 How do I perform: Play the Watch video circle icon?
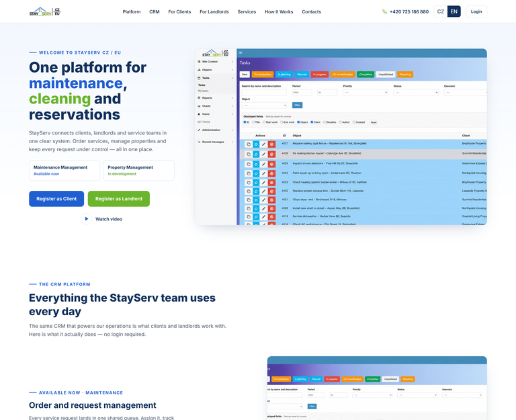(87, 219)
